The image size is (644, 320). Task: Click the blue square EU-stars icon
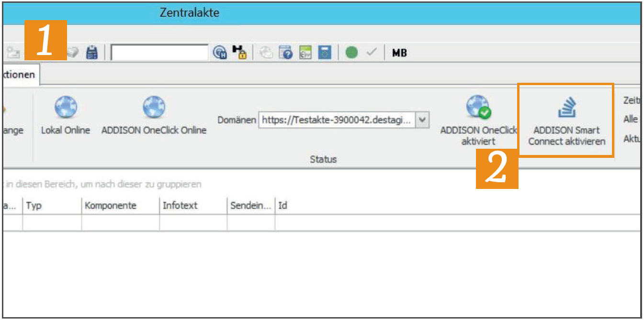tap(325, 53)
